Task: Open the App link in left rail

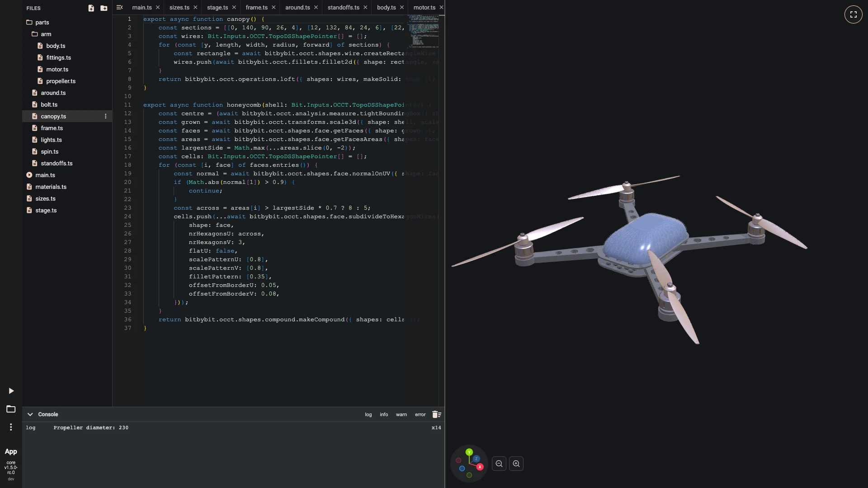Action: [11, 451]
